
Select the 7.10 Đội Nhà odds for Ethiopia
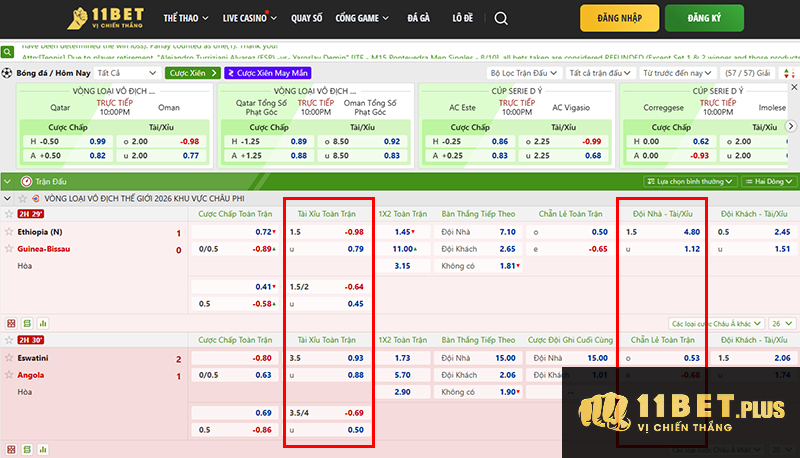click(506, 231)
